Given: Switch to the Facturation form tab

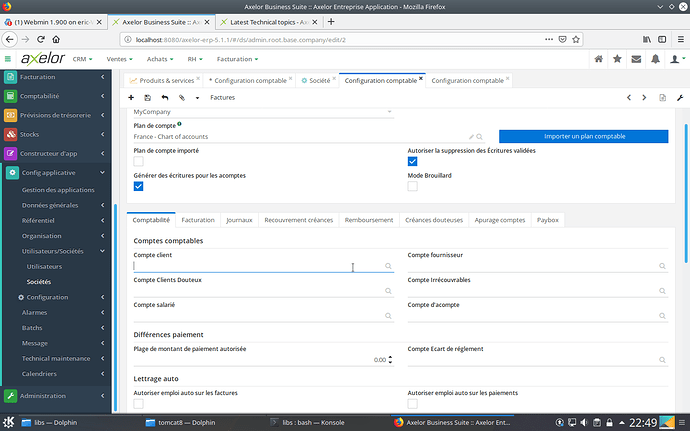Looking at the screenshot, I should (x=198, y=220).
